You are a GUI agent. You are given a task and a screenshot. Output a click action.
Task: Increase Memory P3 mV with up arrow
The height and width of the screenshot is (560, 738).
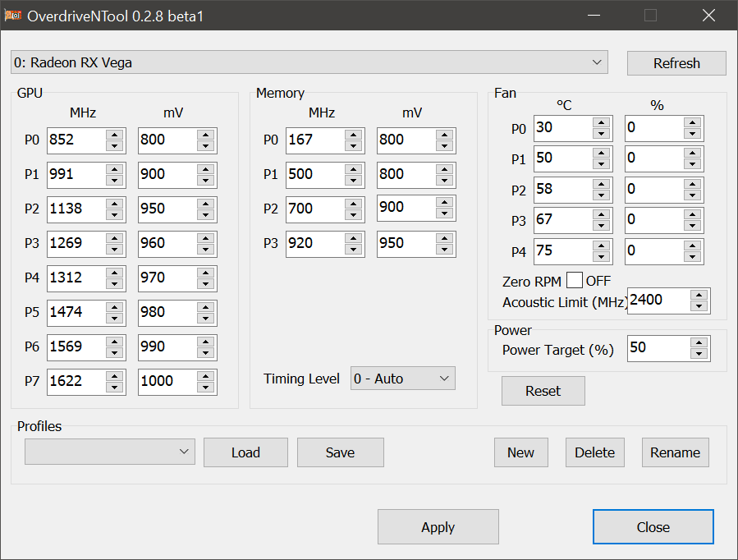(x=444, y=238)
